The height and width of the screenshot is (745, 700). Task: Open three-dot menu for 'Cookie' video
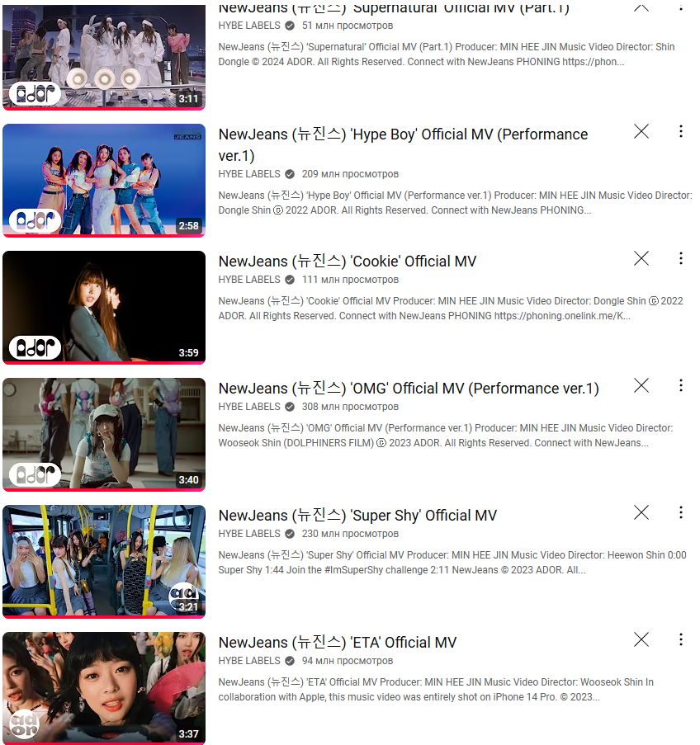click(x=681, y=258)
